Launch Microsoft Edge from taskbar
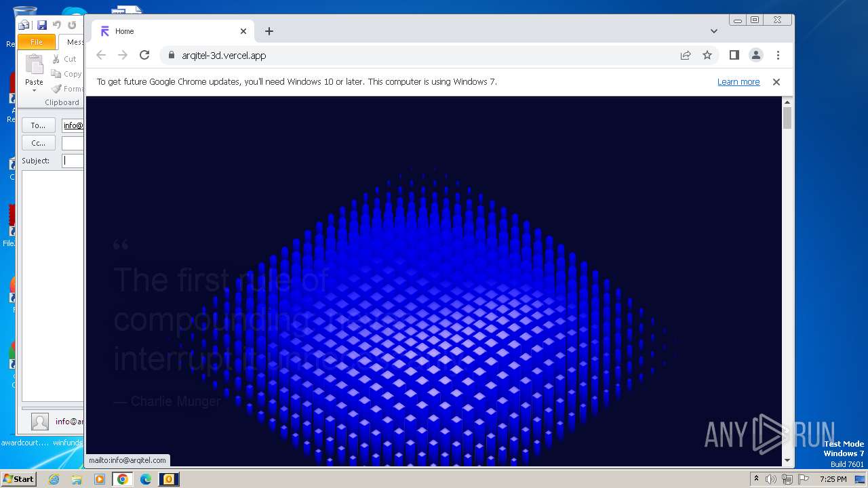 tap(145, 479)
